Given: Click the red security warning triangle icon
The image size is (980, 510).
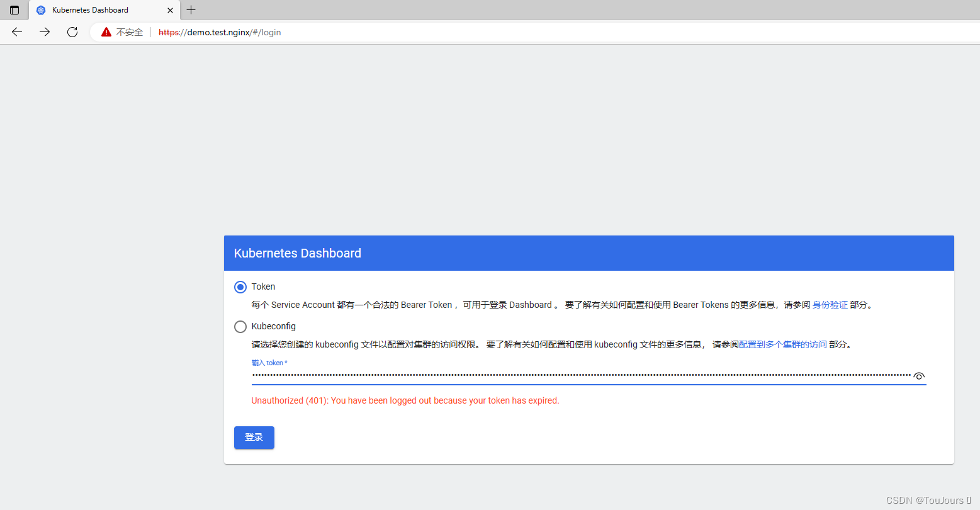Looking at the screenshot, I should click(106, 31).
